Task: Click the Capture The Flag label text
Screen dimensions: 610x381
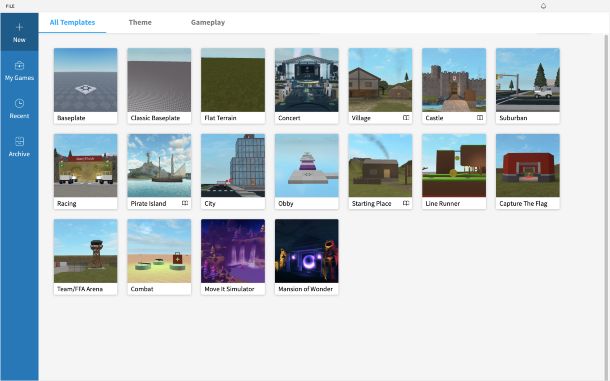Action: (x=523, y=204)
